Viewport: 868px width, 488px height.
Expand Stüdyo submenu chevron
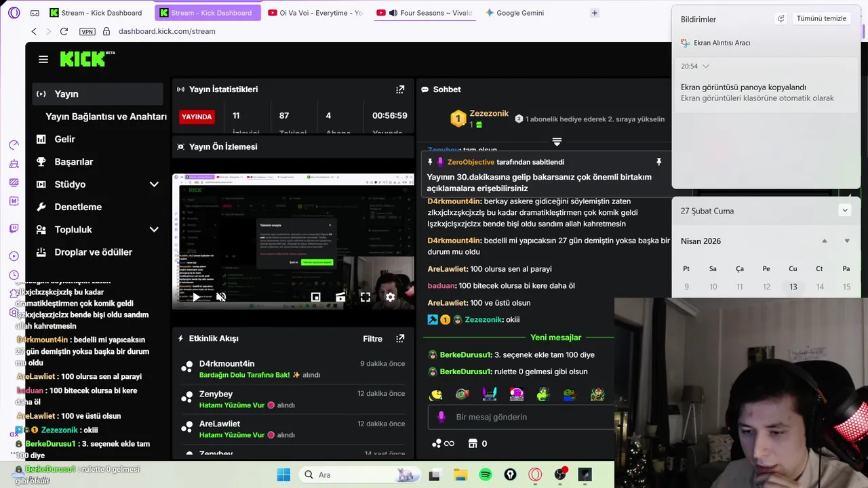pos(154,184)
